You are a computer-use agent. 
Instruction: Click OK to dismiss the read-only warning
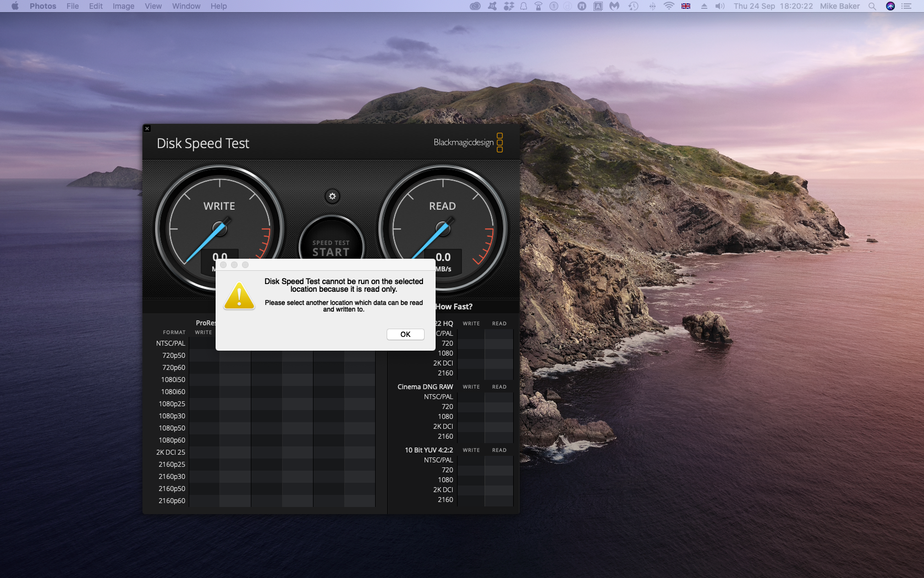(x=405, y=334)
